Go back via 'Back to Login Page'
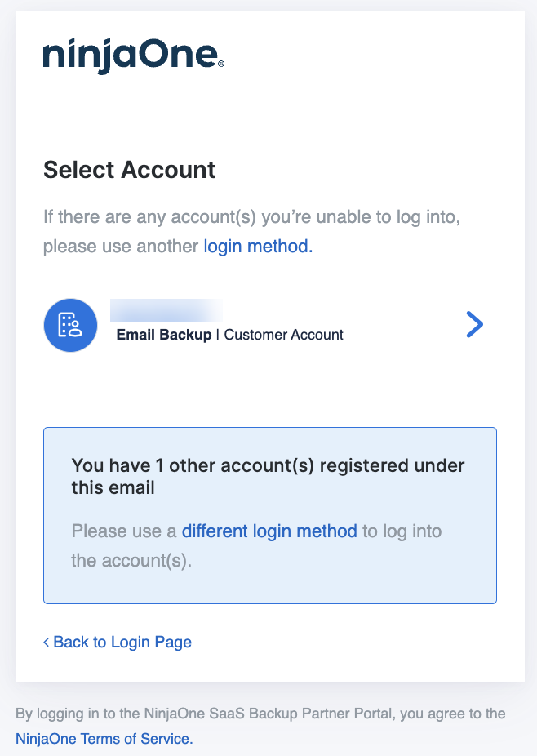Image resolution: width=537 pixels, height=756 pixels. 122,642
